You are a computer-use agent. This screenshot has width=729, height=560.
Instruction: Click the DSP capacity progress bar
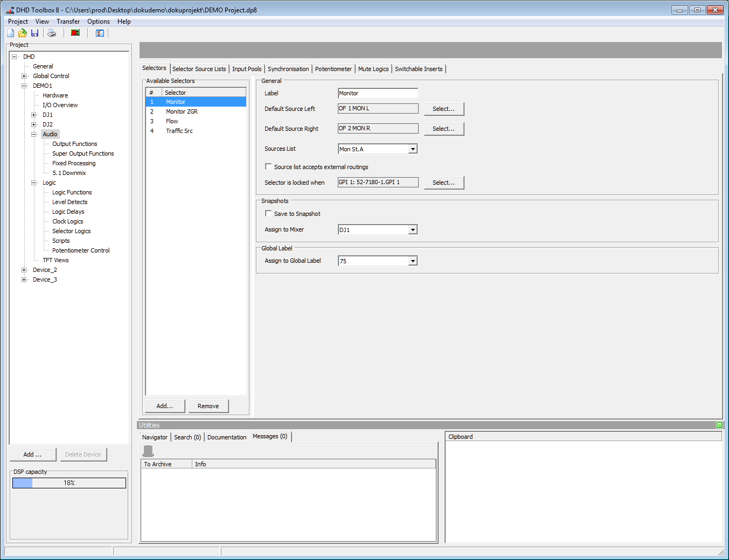coord(68,482)
